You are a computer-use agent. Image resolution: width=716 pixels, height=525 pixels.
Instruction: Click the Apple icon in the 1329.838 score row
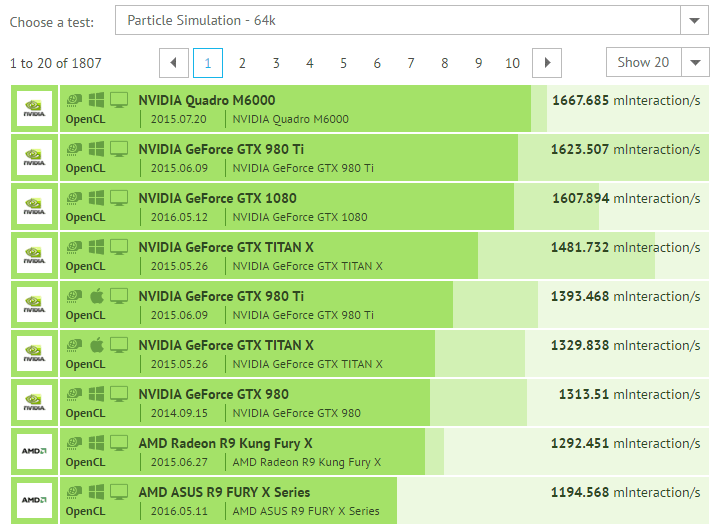click(97, 345)
